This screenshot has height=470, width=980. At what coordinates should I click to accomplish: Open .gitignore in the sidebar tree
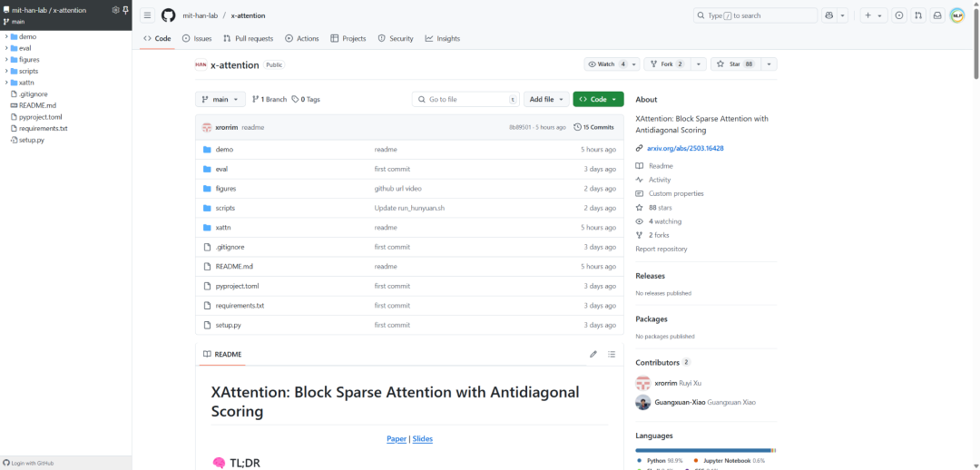34,93
